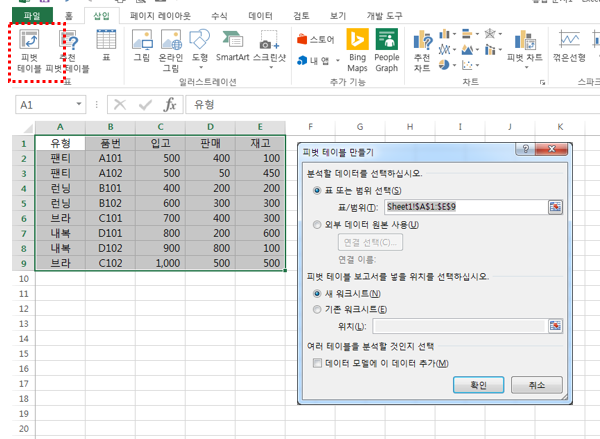
Task: Choose Existing Worksheet (기존 워크시트) option
Action: pos(317,309)
